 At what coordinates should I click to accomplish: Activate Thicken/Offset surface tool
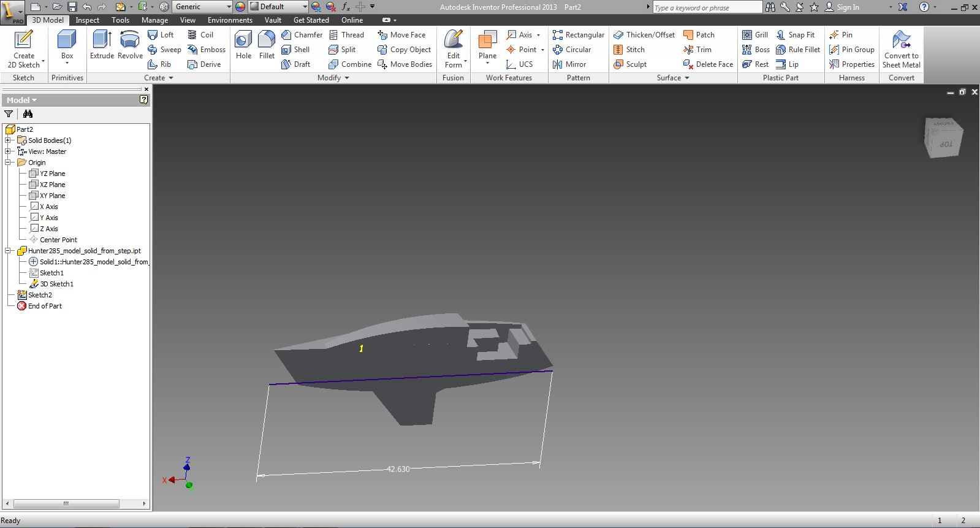coord(644,35)
